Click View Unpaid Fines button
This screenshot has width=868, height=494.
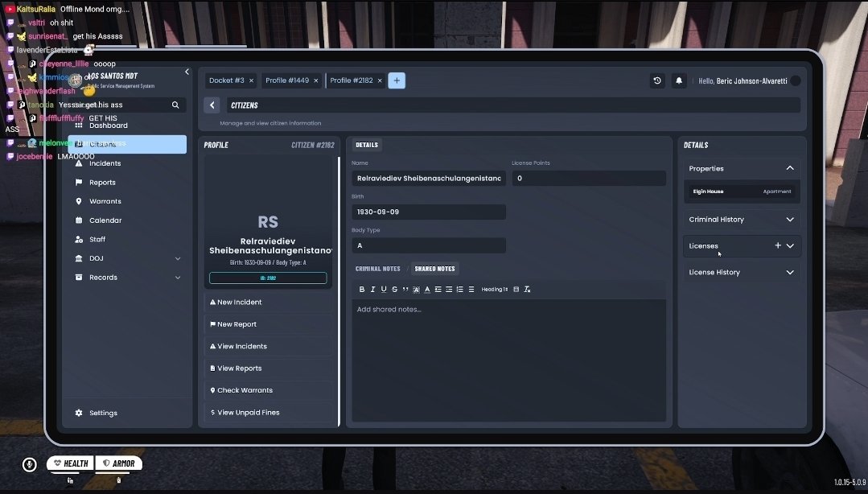269,413
